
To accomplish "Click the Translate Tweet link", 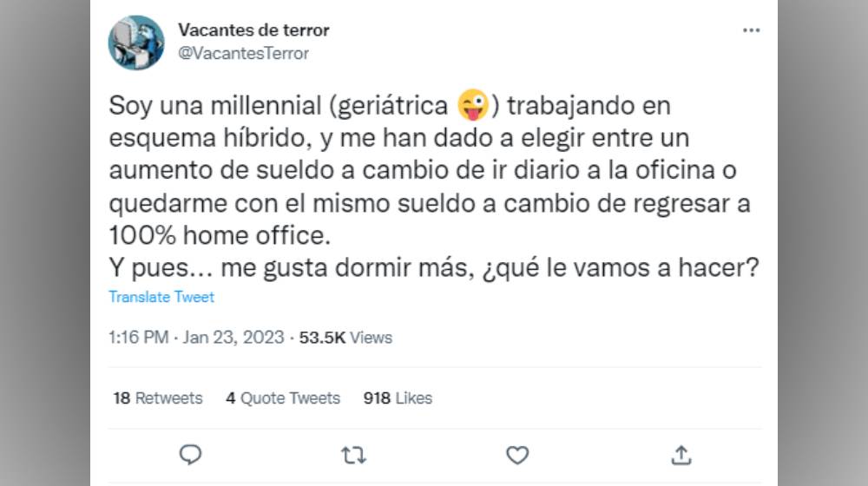I will click(x=161, y=297).
